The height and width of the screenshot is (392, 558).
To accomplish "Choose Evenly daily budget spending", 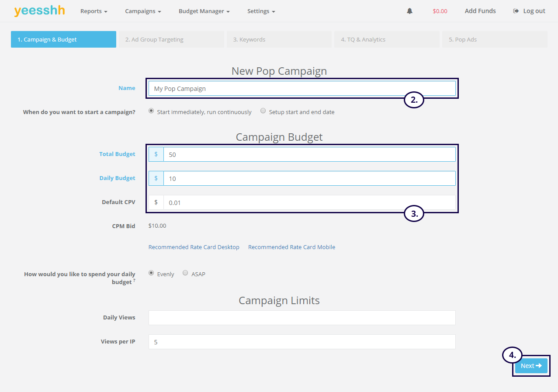I will (x=151, y=273).
